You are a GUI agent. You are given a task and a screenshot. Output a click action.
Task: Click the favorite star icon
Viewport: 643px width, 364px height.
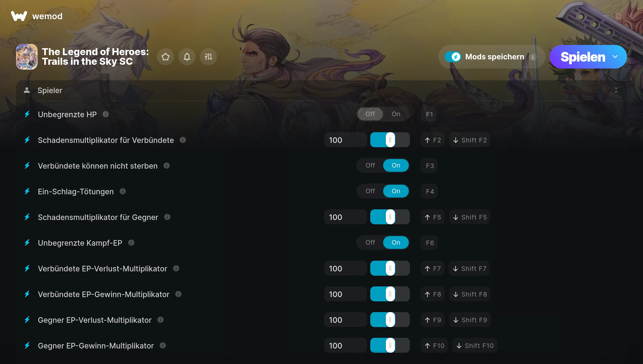point(166,57)
